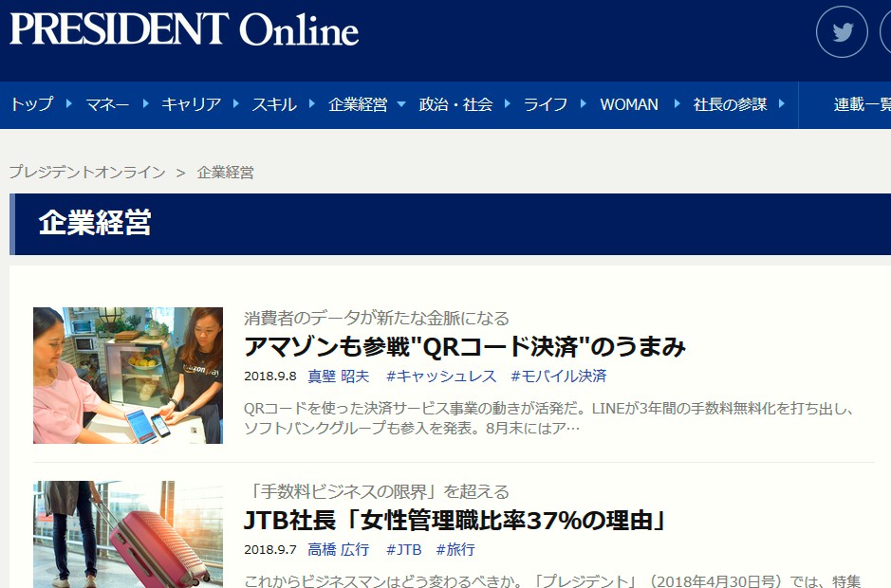Viewport: 891px width, 588px height.
Task: Open the QR payment article thumbnail
Action: 128,376
